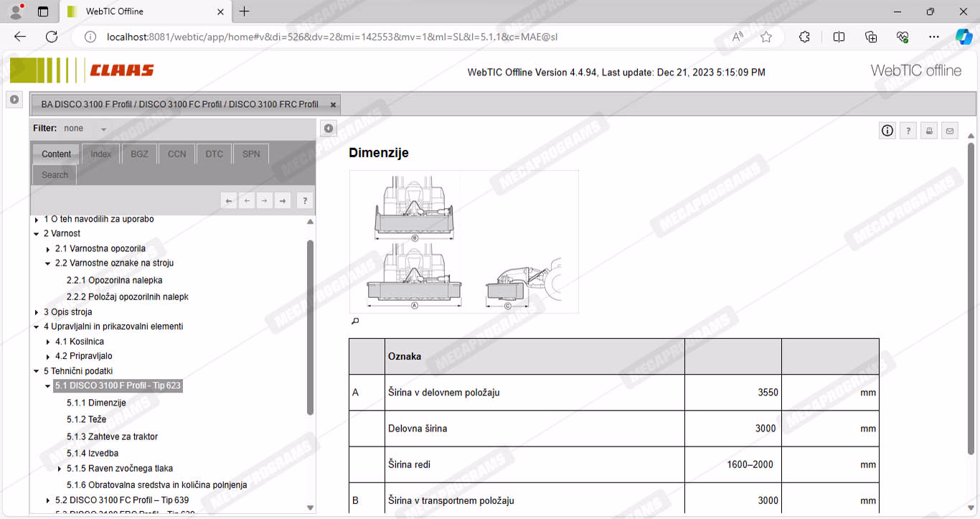Open help in the content toolbar
Viewport: 980px width, 519px height.
(x=304, y=201)
